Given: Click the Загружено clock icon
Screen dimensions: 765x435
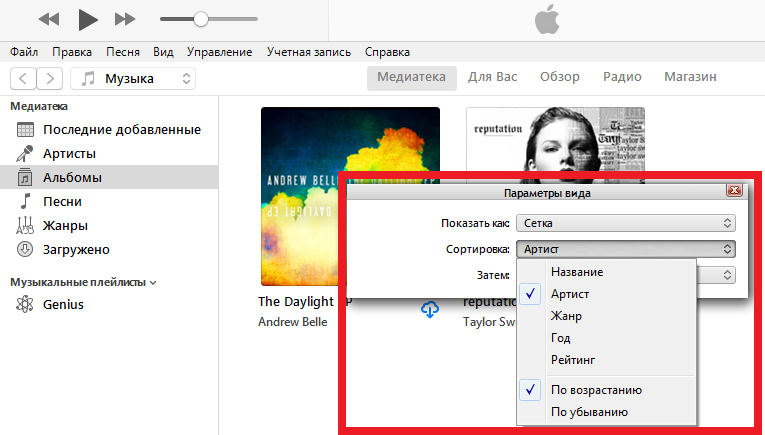Looking at the screenshot, I should 25,250.
